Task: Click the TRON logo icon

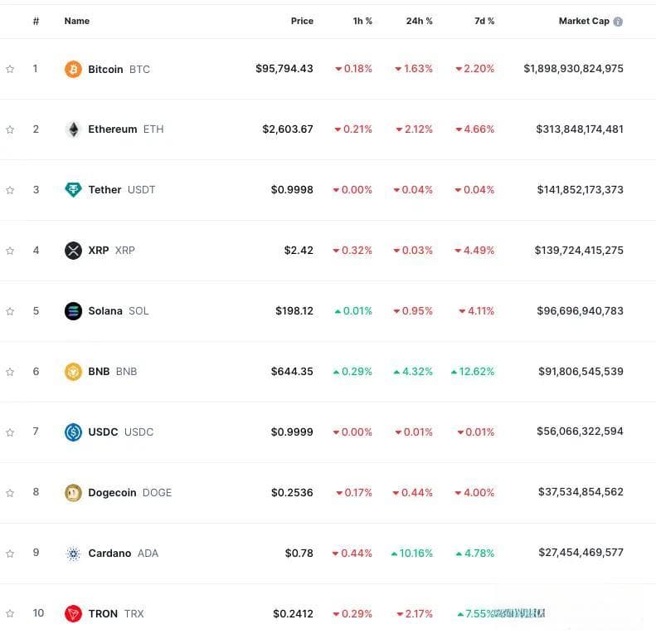Action: click(73, 614)
